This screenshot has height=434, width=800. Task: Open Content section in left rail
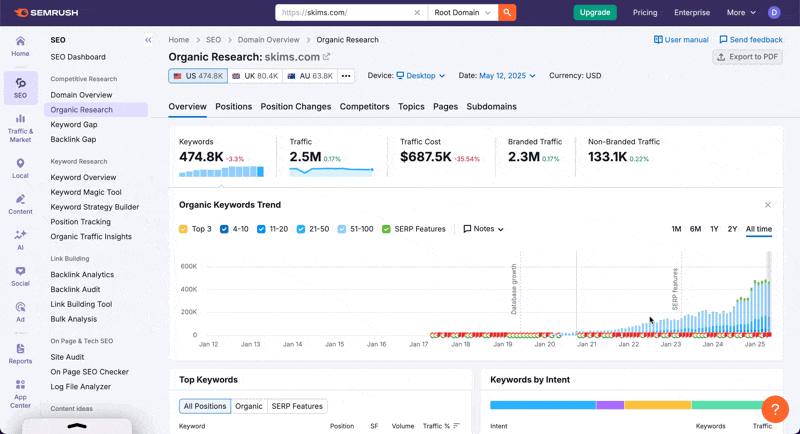pos(20,204)
